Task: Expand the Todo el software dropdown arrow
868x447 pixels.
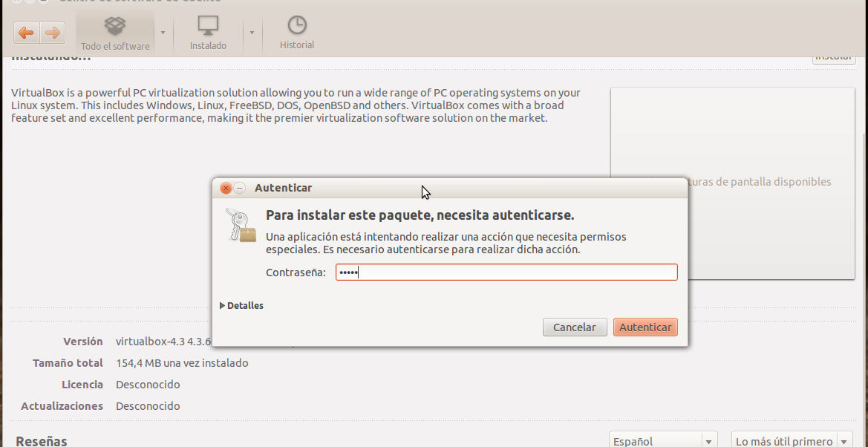Action: click(163, 33)
